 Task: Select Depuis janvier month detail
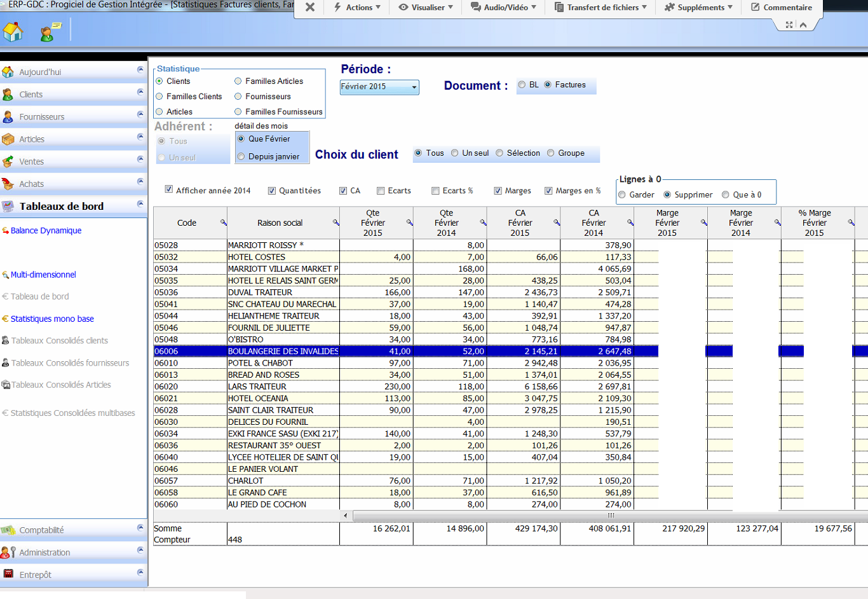[x=241, y=156]
